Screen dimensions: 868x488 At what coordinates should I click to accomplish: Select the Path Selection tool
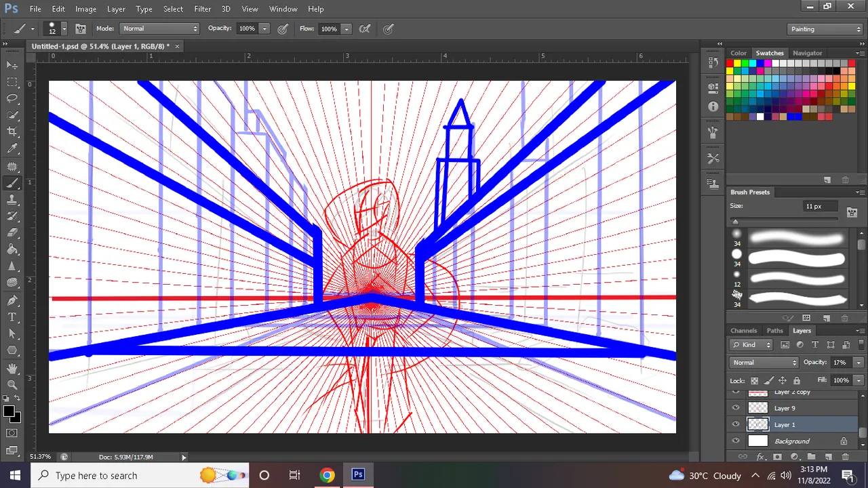pyautogui.click(x=12, y=334)
